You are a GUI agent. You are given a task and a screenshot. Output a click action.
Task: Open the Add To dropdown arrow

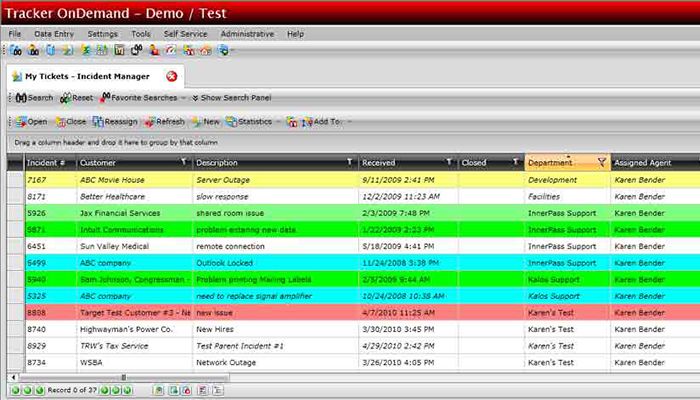pos(349,121)
